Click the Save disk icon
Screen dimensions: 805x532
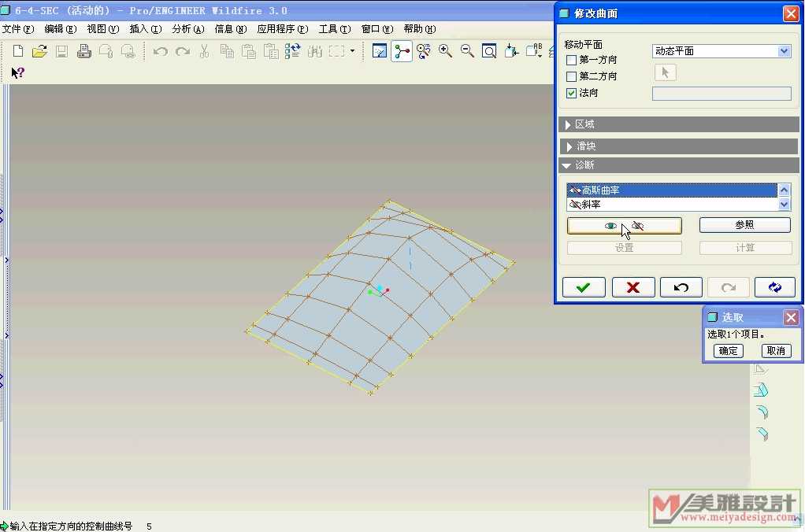point(61,51)
